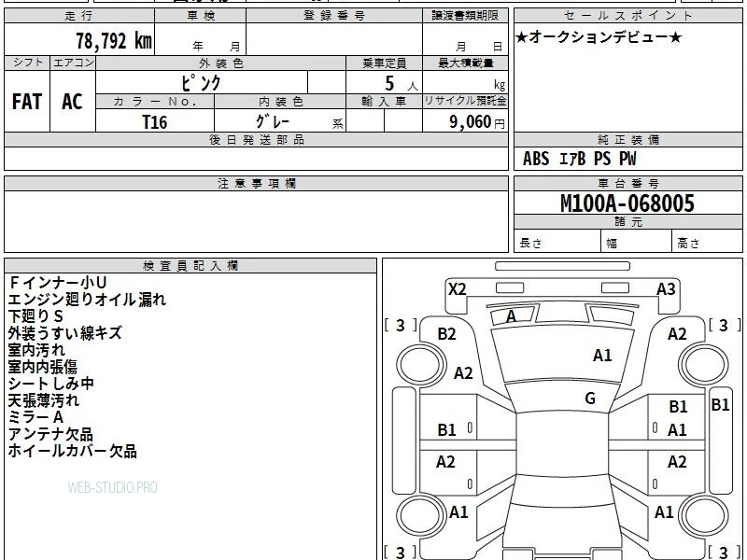Click the FAT shift value
Viewport: 747px width, 560px height.
tap(27, 102)
